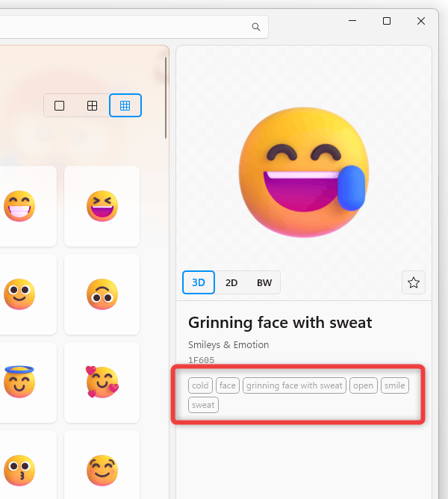Image resolution: width=448 pixels, height=499 pixels.
Task: Click the 'Smileys & Emotion' category text
Action: pos(228,344)
